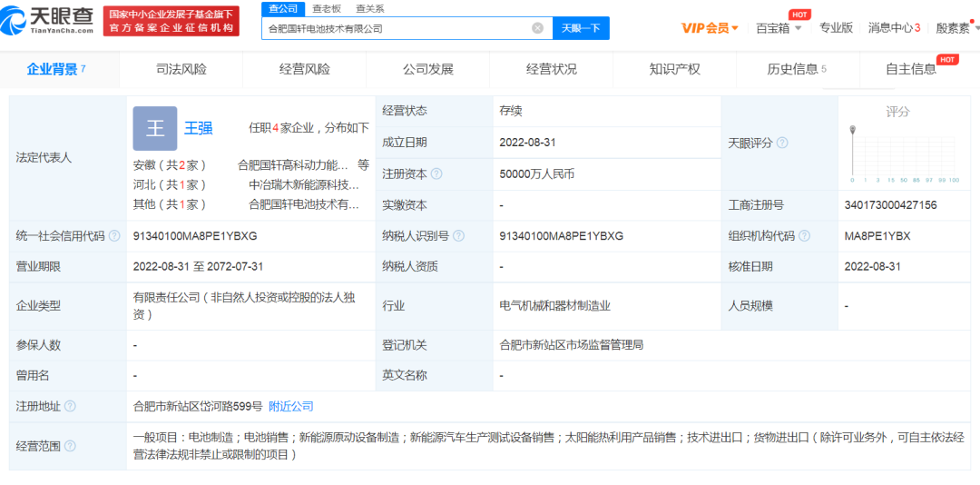Click the 天眼一下 search button
This screenshot has width=980, height=485.
pos(582,28)
